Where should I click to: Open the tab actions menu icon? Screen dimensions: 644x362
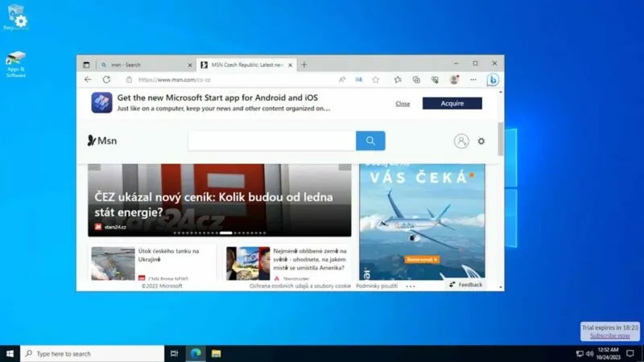click(x=86, y=65)
